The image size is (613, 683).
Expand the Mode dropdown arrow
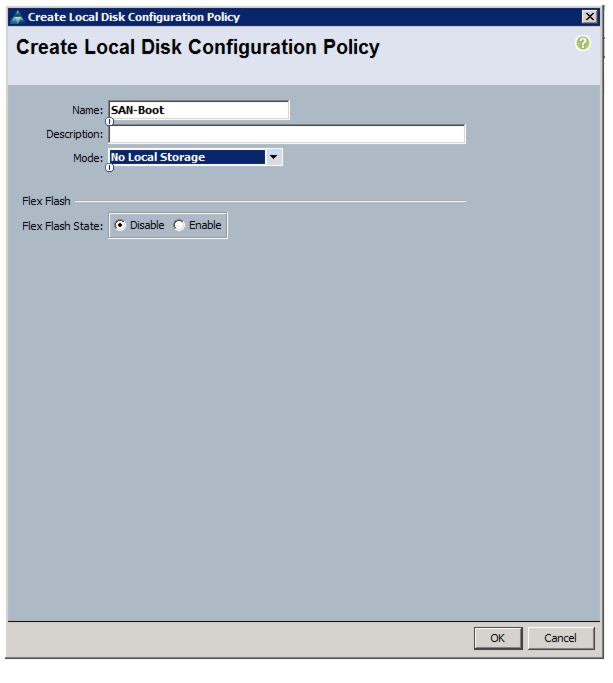pyautogui.click(x=273, y=157)
